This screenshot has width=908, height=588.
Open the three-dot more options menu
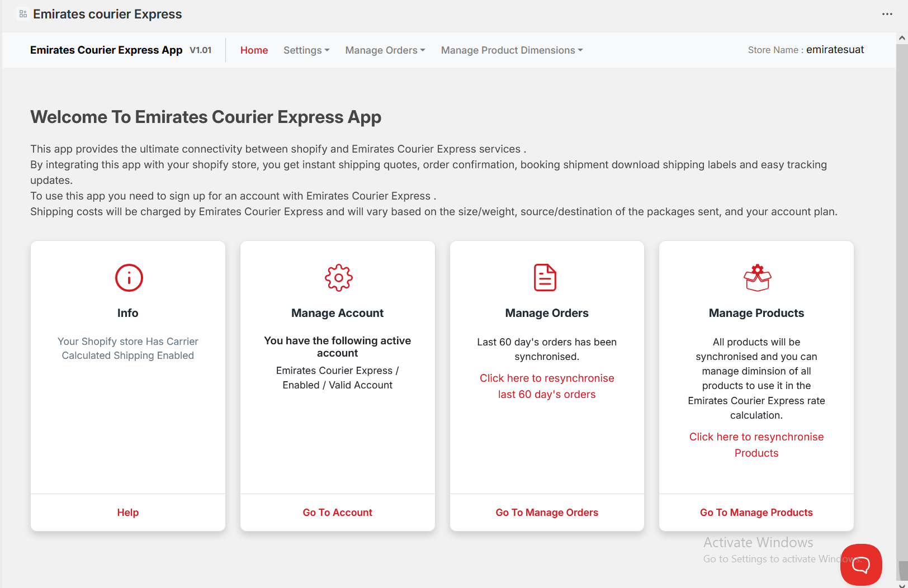click(x=887, y=14)
